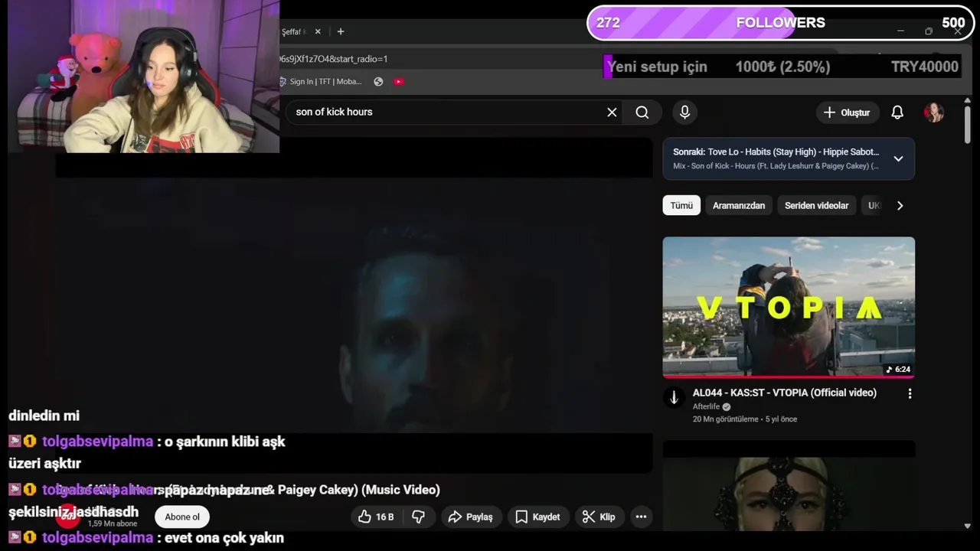Subscribe with the Abone ol button

[x=182, y=517]
